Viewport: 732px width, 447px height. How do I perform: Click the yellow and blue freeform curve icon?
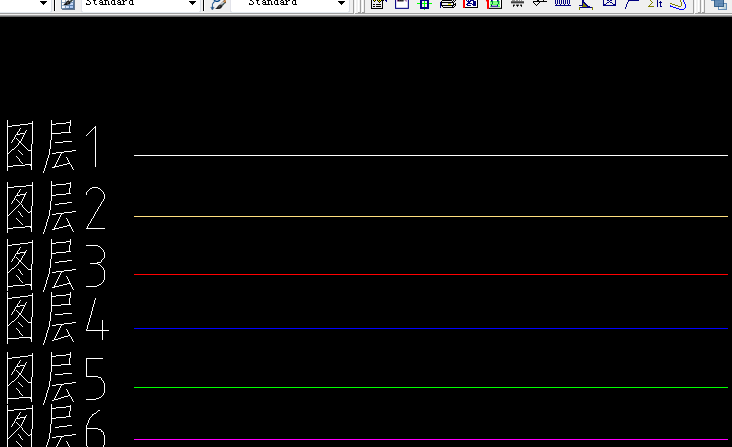pyautogui.click(x=678, y=4)
